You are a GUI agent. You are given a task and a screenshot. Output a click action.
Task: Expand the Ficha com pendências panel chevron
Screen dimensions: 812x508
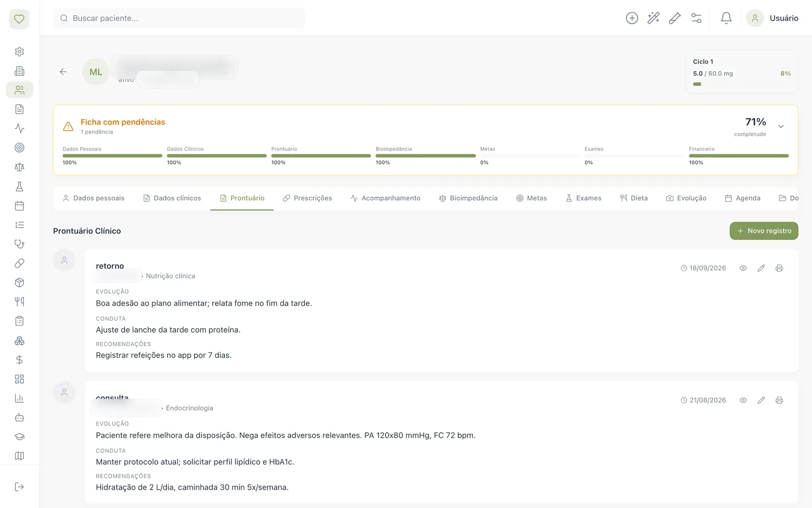coord(781,126)
